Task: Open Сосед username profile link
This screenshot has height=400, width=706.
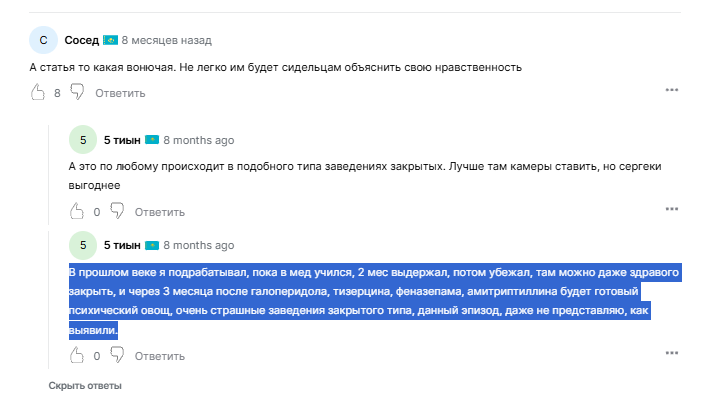Action: pos(81,40)
